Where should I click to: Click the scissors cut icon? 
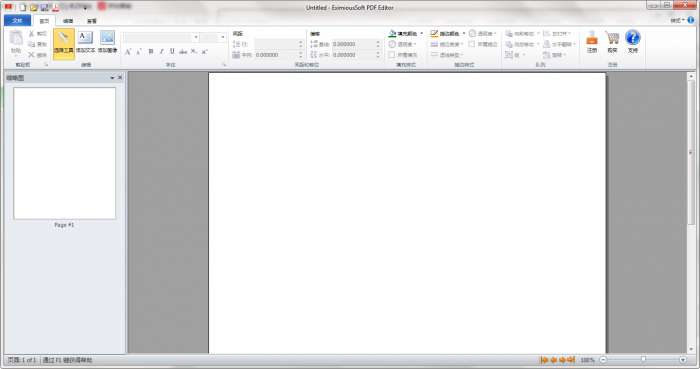coord(31,34)
